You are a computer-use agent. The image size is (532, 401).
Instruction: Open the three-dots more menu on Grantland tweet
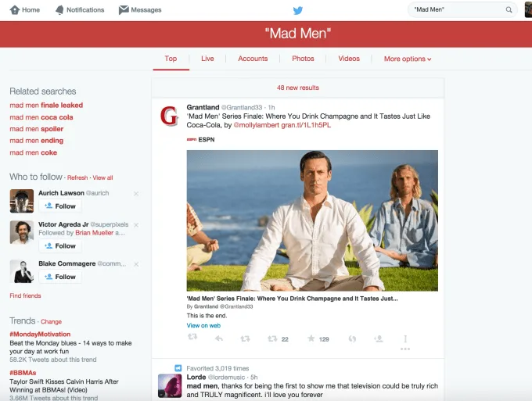pyautogui.click(x=405, y=349)
